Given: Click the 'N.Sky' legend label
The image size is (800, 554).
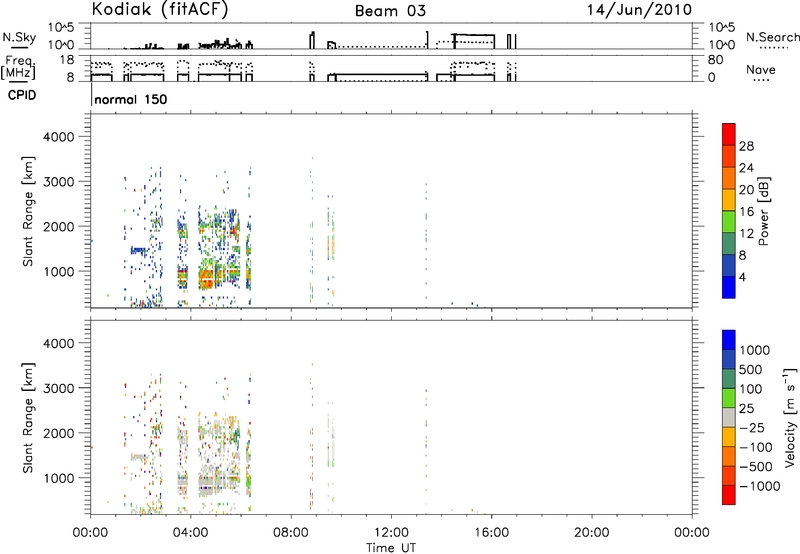Looking at the screenshot, I should pos(19,37).
